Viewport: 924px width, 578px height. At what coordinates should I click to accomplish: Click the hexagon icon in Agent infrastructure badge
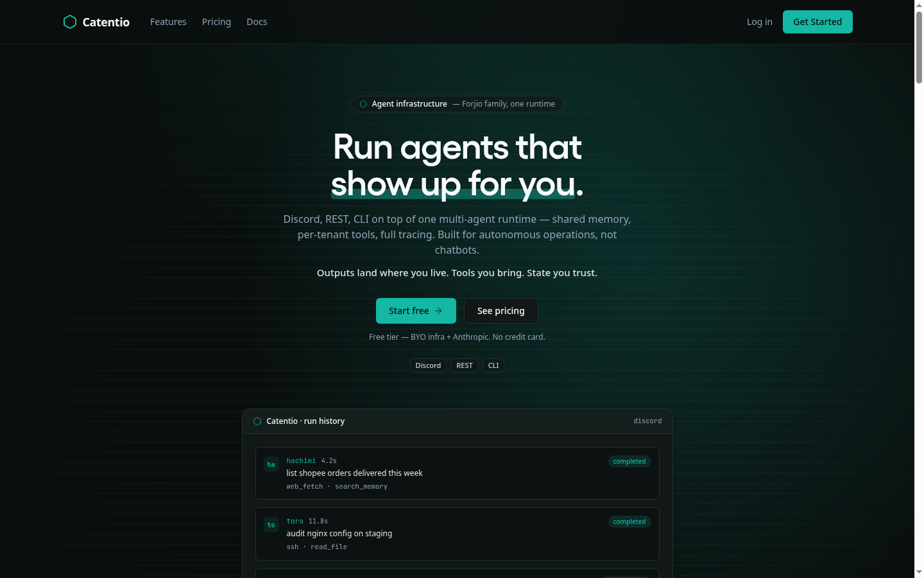coord(363,104)
